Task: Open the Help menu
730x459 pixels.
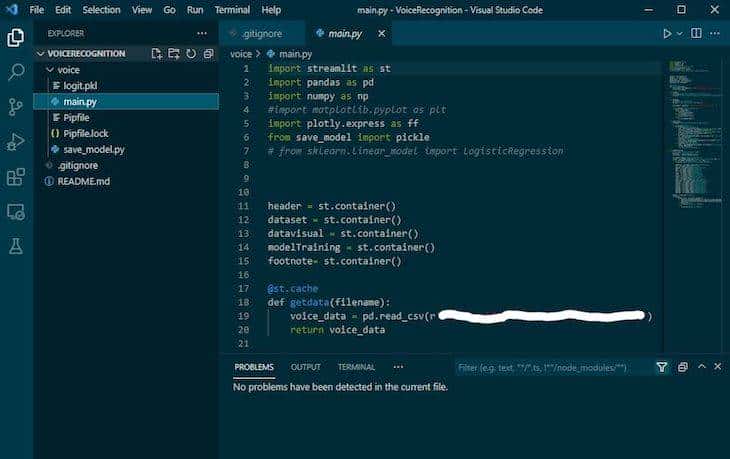Action: pos(271,10)
